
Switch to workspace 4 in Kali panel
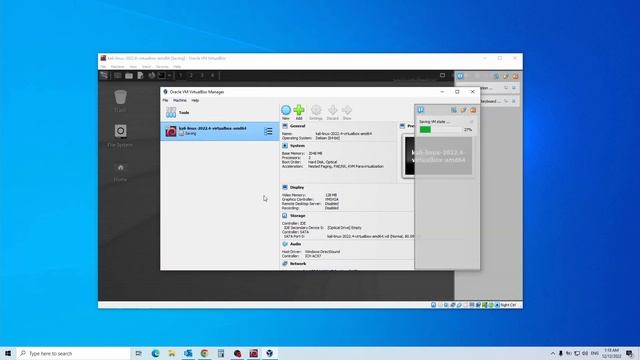pos(212,76)
